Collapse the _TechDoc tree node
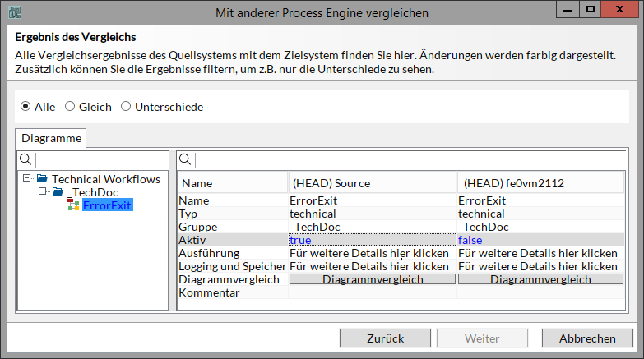The image size is (644, 359). (x=42, y=191)
